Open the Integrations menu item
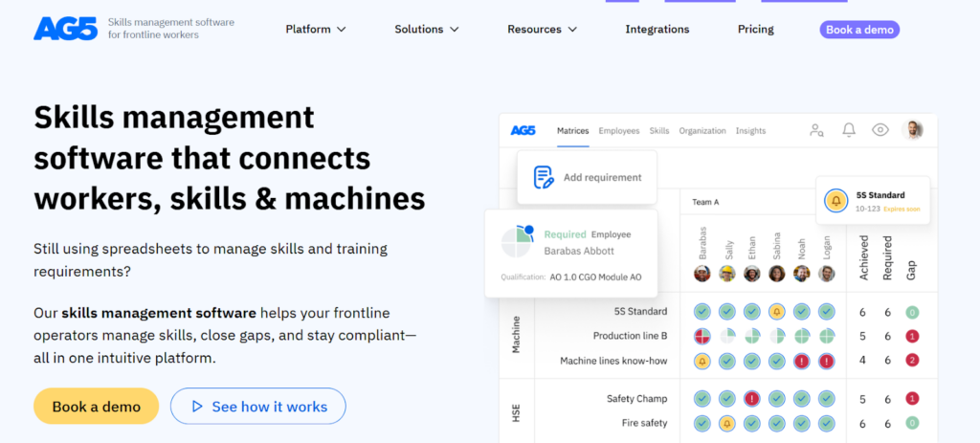The image size is (980, 443). pyautogui.click(x=657, y=30)
